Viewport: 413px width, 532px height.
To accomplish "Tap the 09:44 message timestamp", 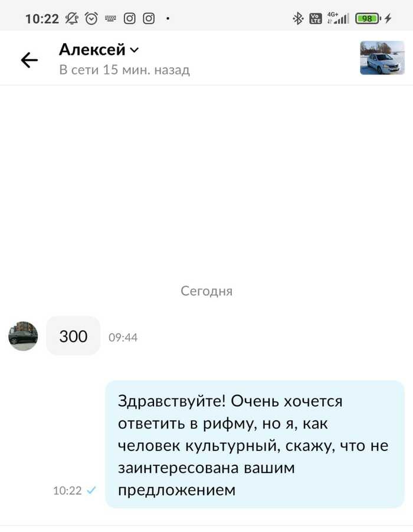I will tap(123, 337).
